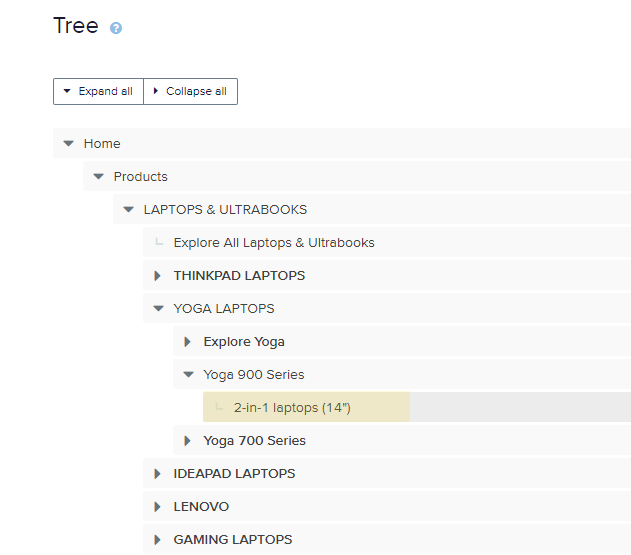631x555 pixels.
Task: Expand IDEAPAD LAPTOPS arrow
Action: click(157, 474)
